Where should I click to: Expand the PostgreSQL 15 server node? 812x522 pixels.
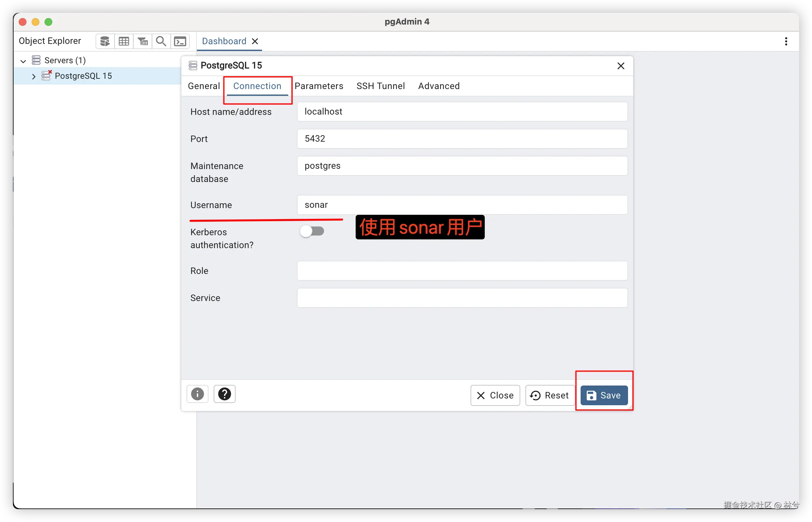[x=33, y=76]
